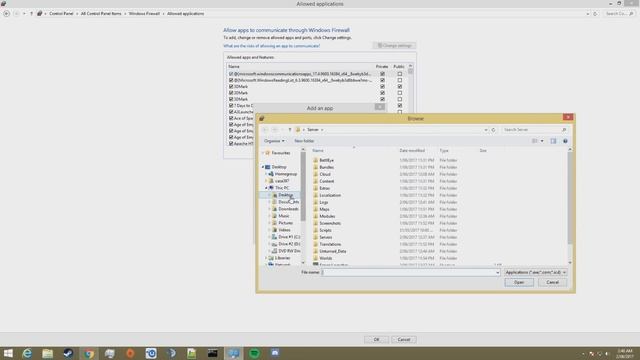
Task: Collapse the Desktop root tree node
Action: click(263, 167)
